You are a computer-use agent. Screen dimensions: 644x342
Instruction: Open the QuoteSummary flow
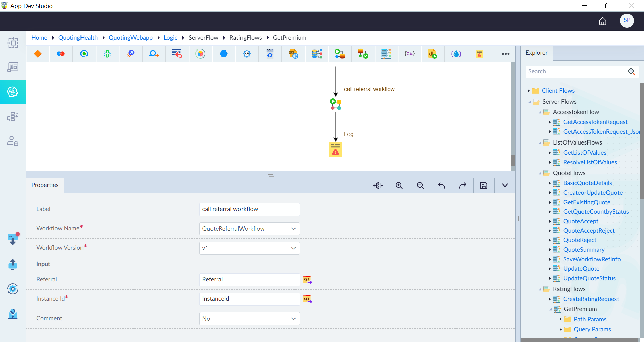pyautogui.click(x=584, y=250)
